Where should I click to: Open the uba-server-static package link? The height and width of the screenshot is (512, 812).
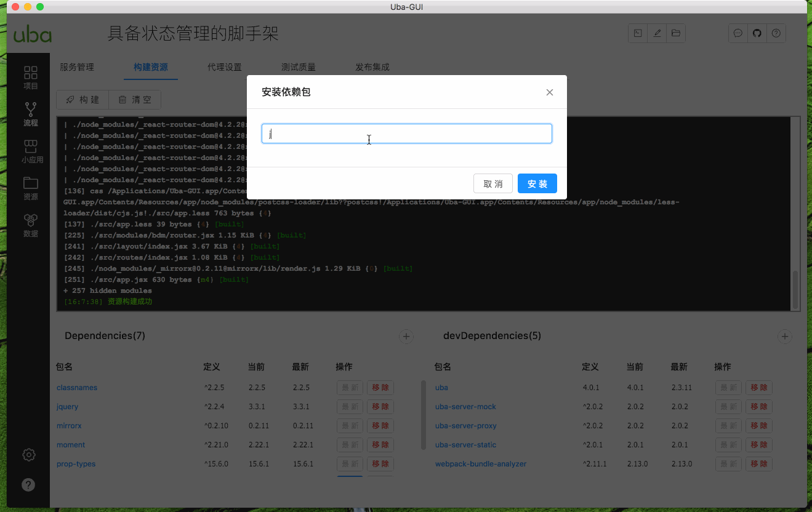pyautogui.click(x=465, y=445)
